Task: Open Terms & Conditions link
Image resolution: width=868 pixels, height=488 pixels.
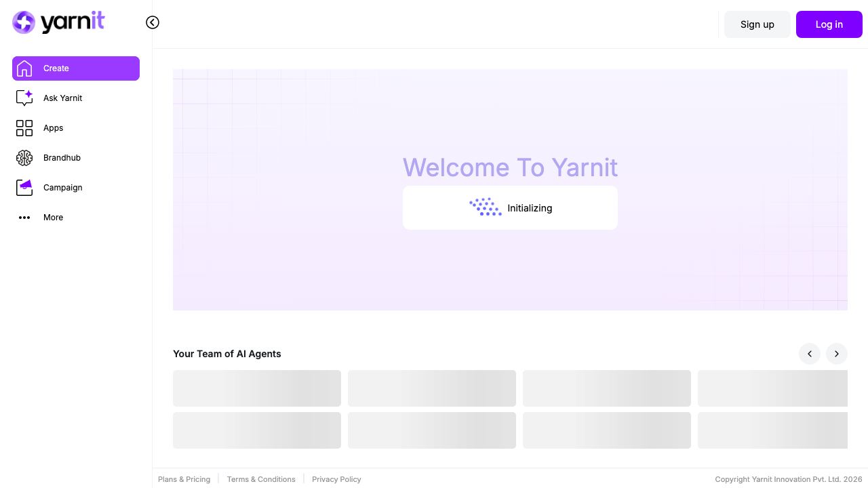Action: pyautogui.click(x=261, y=479)
